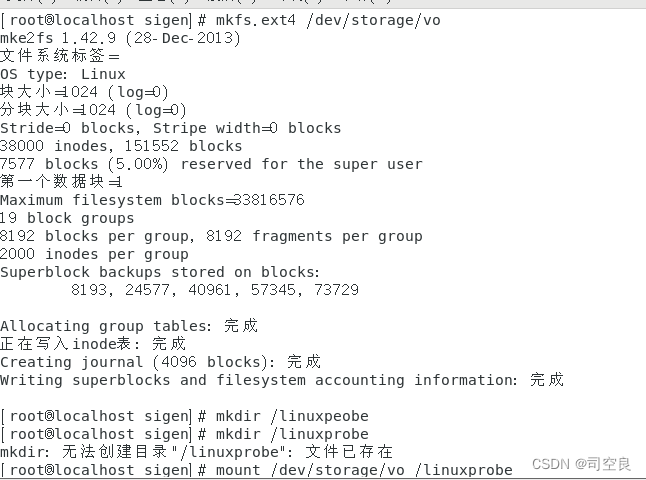This screenshot has height=480, width=646.
Task: Click the '19 block groups' line
Action: 67,218
